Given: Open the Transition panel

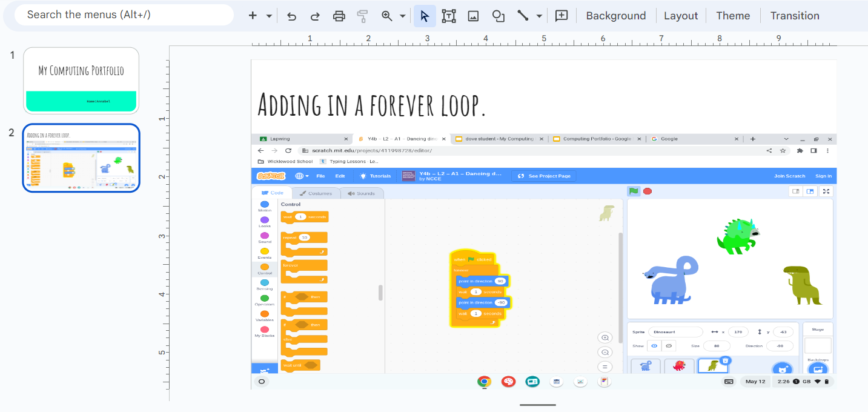Looking at the screenshot, I should pyautogui.click(x=795, y=16).
